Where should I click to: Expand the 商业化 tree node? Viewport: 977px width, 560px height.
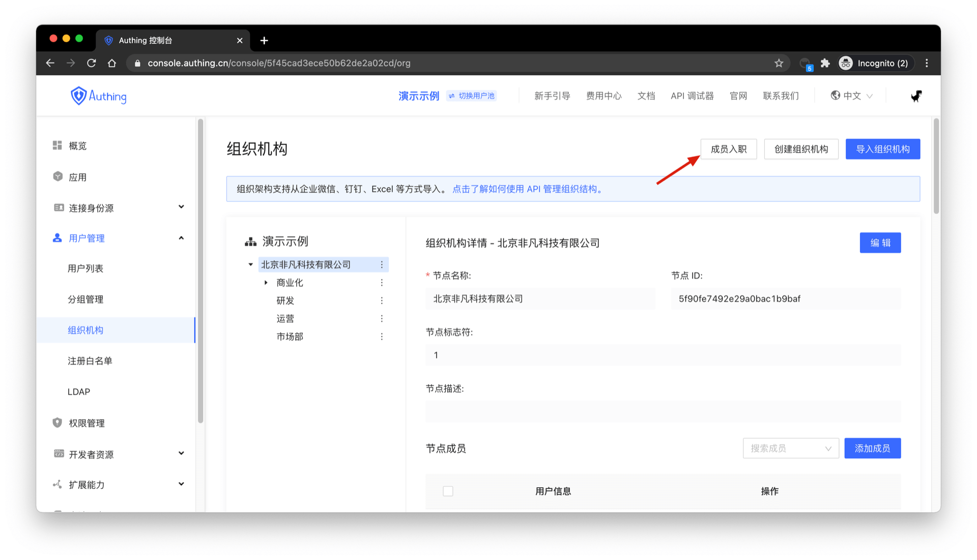(x=266, y=283)
